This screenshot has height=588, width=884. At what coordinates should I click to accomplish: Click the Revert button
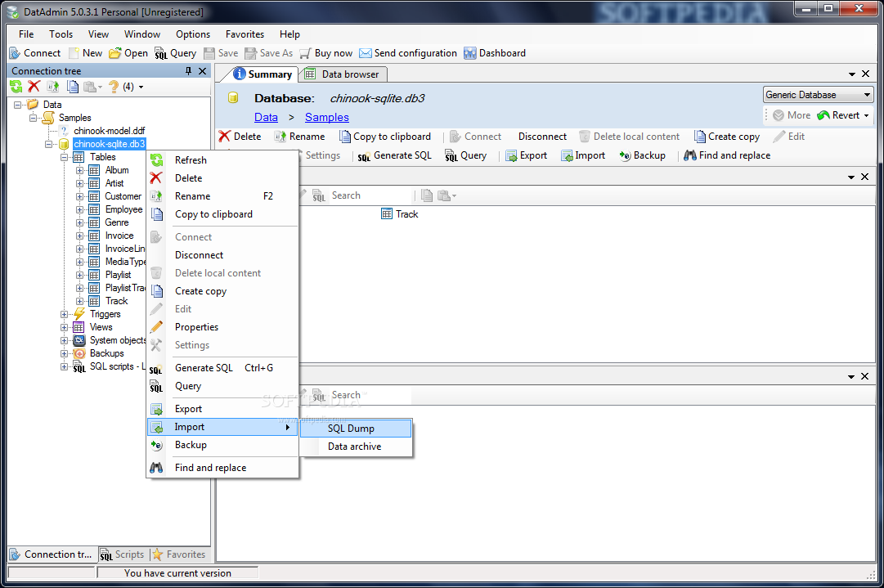pyautogui.click(x=838, y=115)
